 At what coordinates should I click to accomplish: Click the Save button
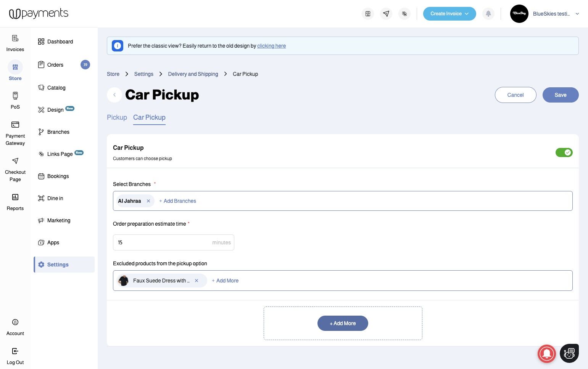click(560, 95)
